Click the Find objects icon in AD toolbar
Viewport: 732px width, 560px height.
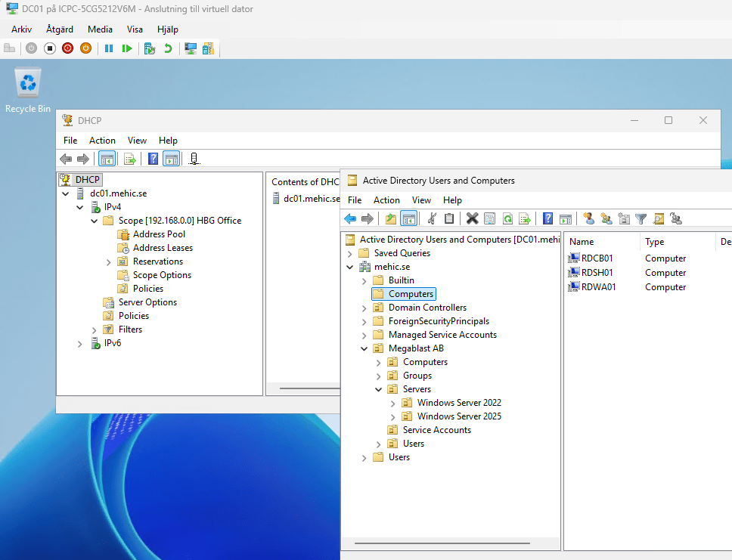(x=659, y=219)
